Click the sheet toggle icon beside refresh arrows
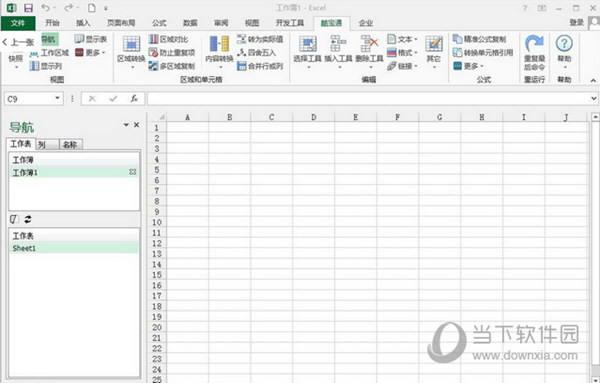This screenshot has height=383, width=600. click(x=14, y=219)
